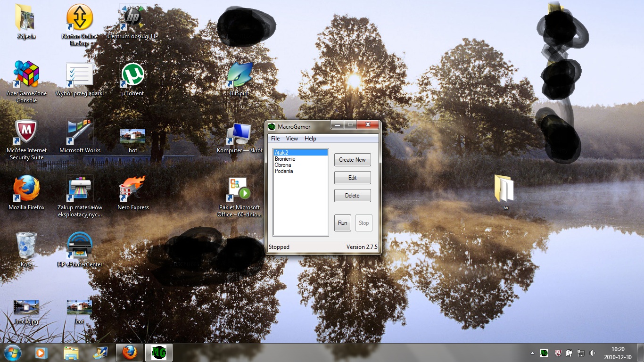Select the Atak2 macro in list

tap(300, 153)
